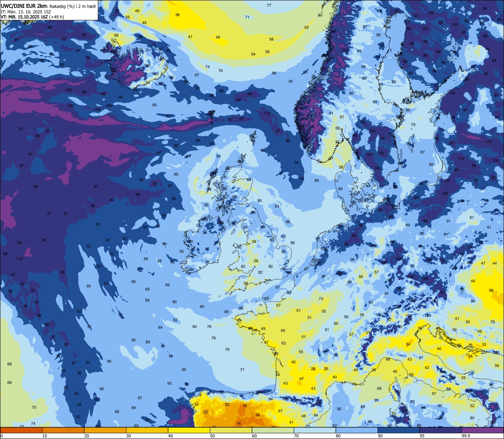Click the humidity value '71' in the Norwegian Sea
504x439 pixels.
(247, 17)
